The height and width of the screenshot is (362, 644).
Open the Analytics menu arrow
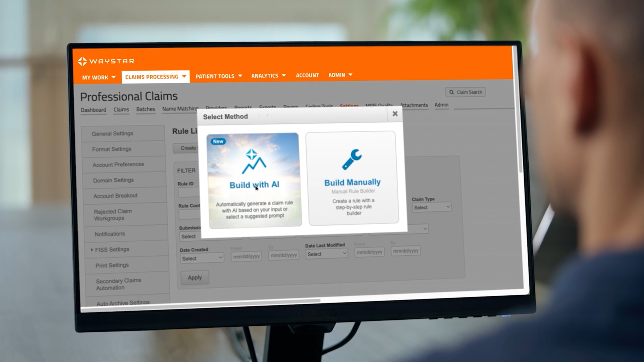[x=284, y=75]
